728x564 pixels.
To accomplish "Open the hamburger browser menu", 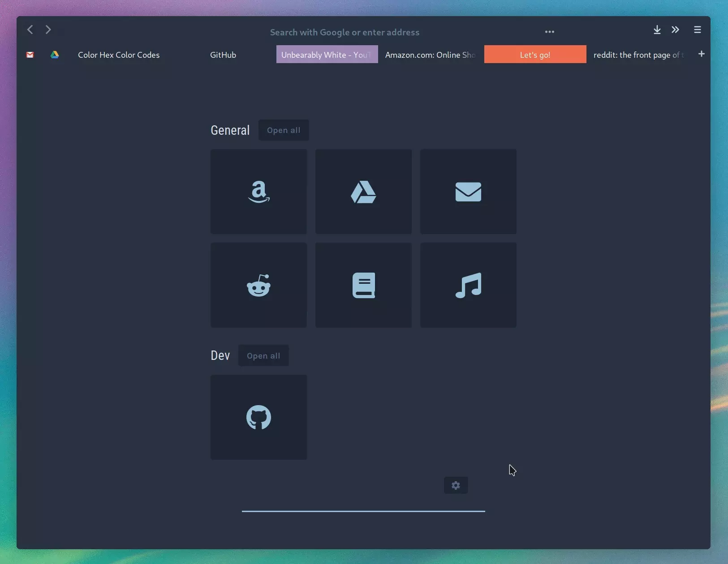I will pos(698,30).
